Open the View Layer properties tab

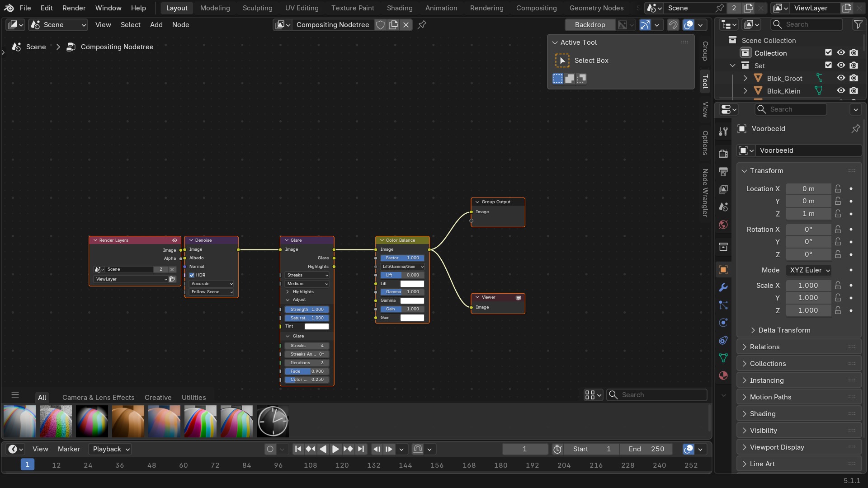coord(723,189)
